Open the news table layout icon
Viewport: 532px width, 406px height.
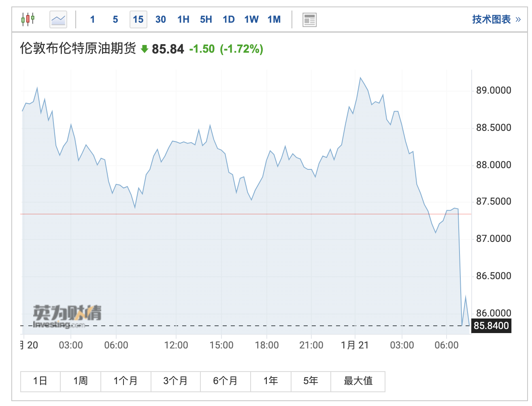point(310,19)
